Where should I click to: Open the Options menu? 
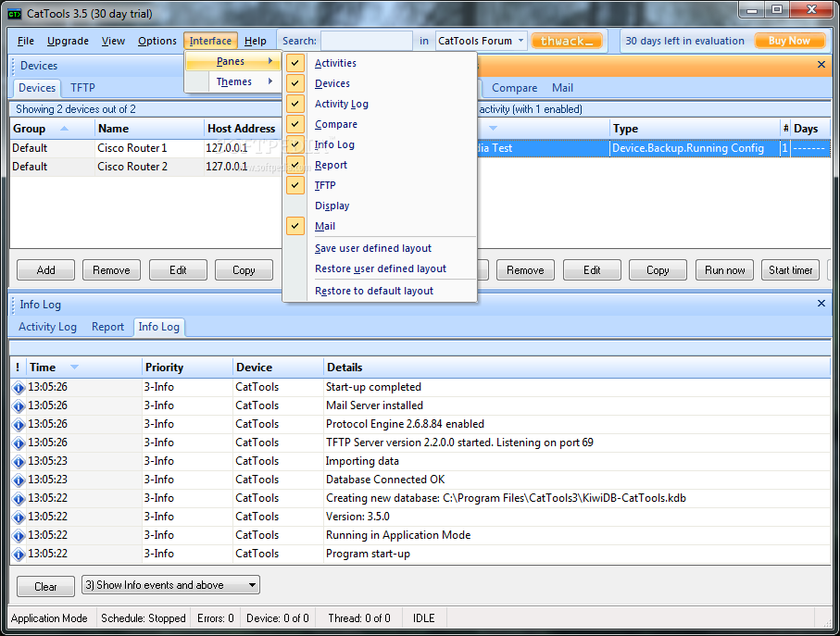click(157, 41)
